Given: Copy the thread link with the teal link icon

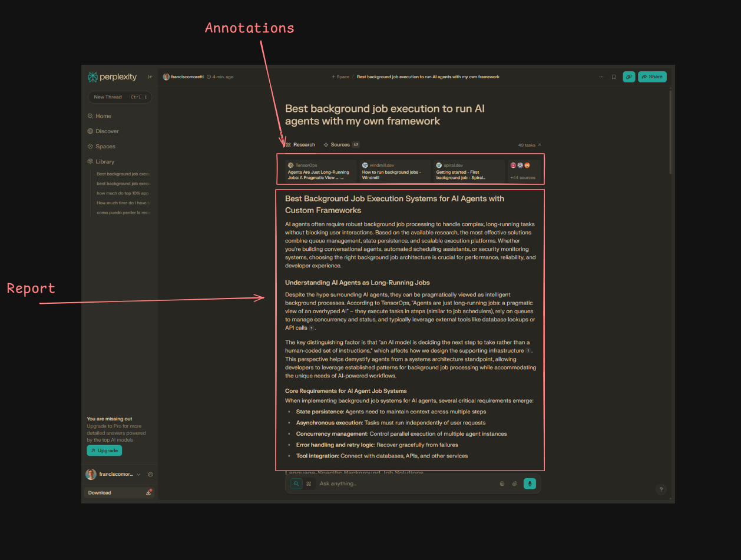Looking at the screenshot, I should coord(628,77).
